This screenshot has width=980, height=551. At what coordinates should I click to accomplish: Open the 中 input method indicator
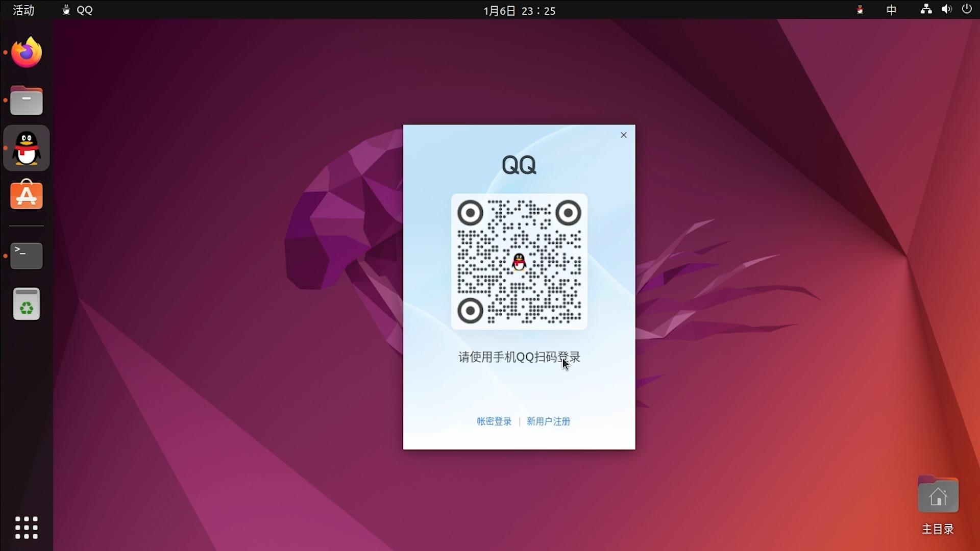[x=891, y=10]
